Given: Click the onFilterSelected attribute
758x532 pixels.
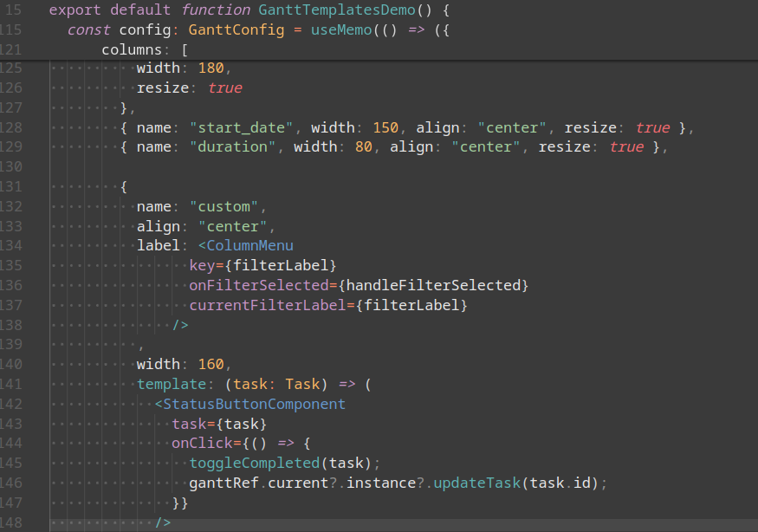Looking at the screenshot, I should [259, 285].
